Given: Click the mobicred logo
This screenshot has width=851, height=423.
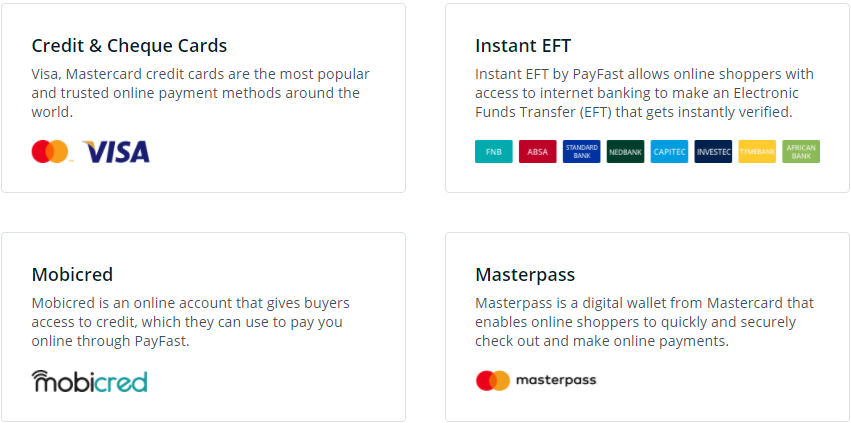Looking at the screenshot, I should 90,381.
